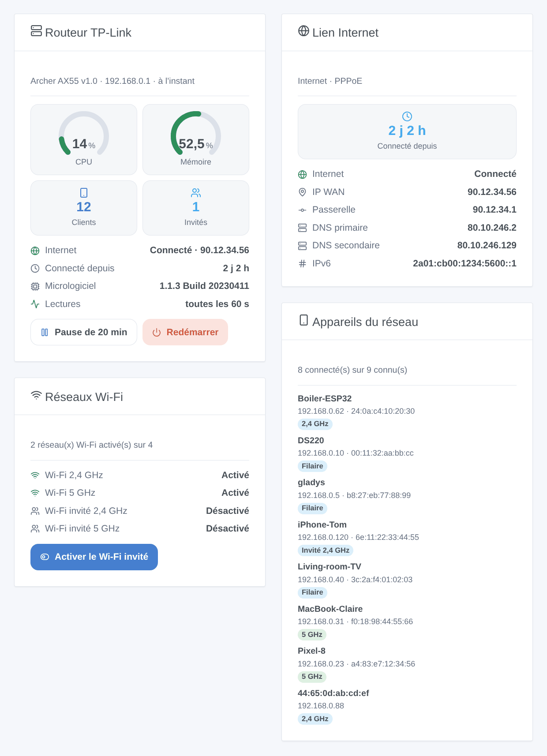Click the Filaire badge under DS220
547x756 pixels.
(x=312, y=466)
